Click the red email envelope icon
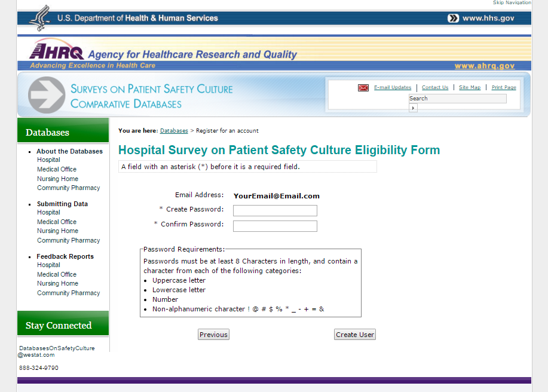The height and width of the screenshot is (392, 548). (x=363, y=88)
